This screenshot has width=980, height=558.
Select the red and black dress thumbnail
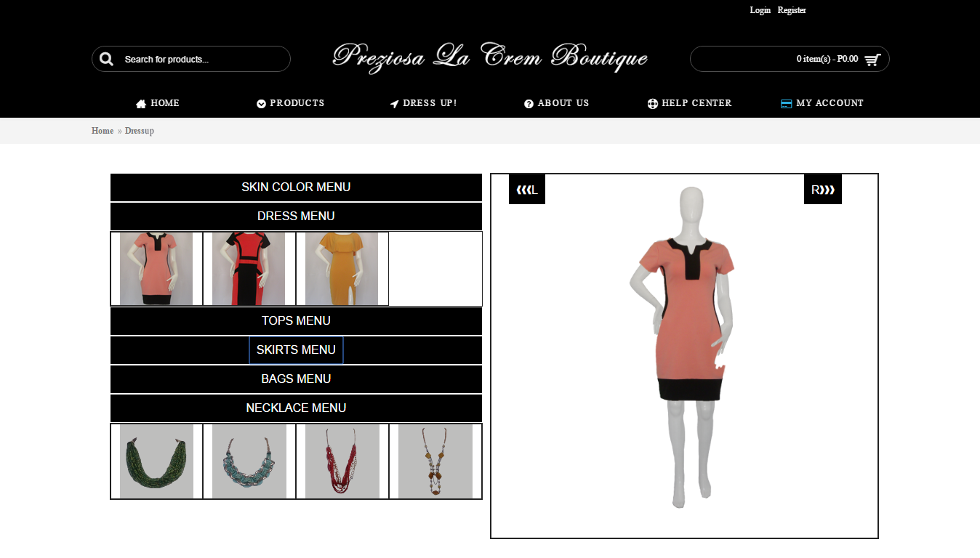point(249,269)
